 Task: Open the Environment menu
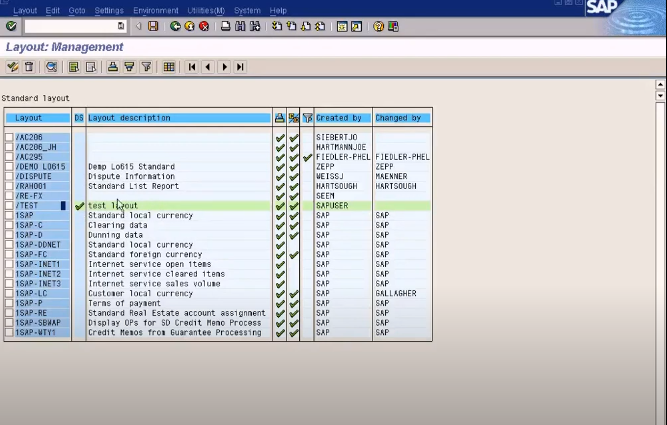[x=156, y=11]
